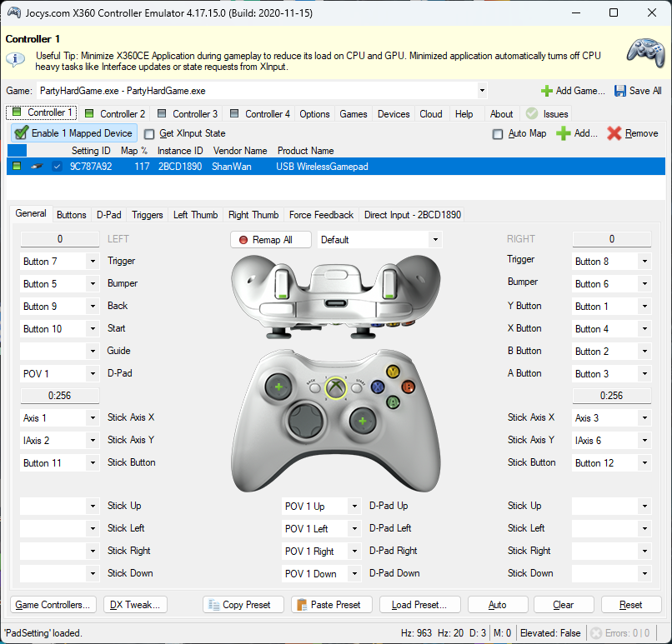The image size is (672, 644).
Task: Click the yellow Y button on controller image
Action: (x=393, y=372)
